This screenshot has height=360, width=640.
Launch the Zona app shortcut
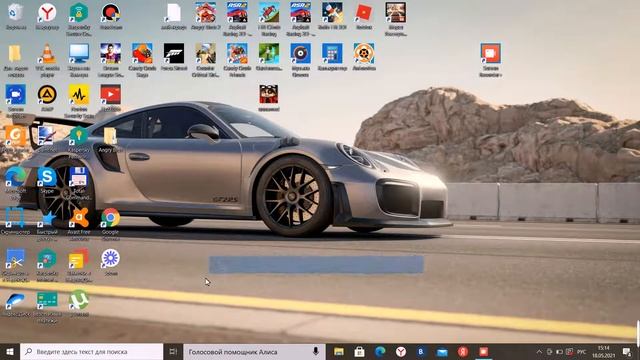(x=111, y=259)
